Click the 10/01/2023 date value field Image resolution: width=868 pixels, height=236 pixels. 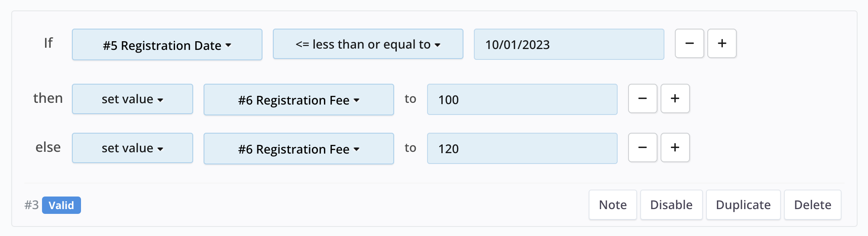coord(569,44)
